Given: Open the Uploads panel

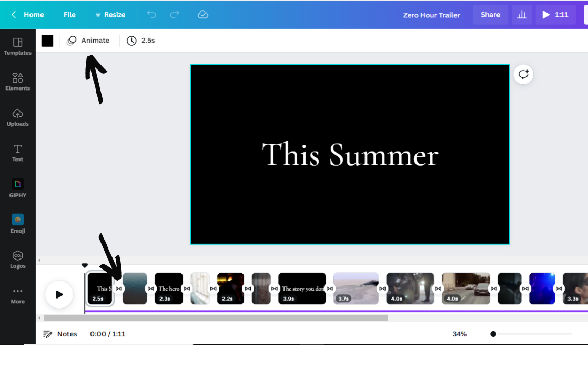Looking at the screenshot, I should (18, 117).
